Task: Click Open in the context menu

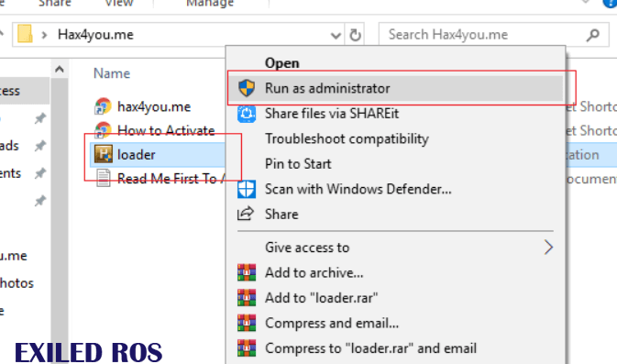Action: [281, 63]
